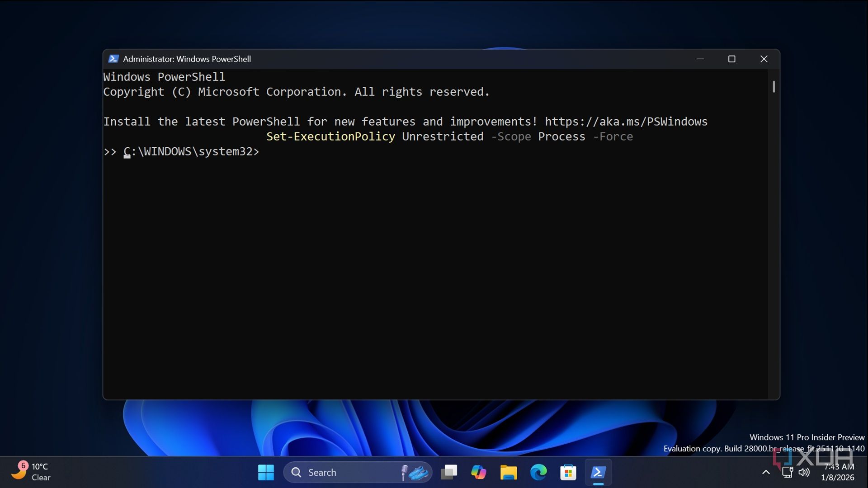Click the PowerShell window scrollbar thumb
The width and height of the screenshot is (868, 488).
tap(774, 87)
